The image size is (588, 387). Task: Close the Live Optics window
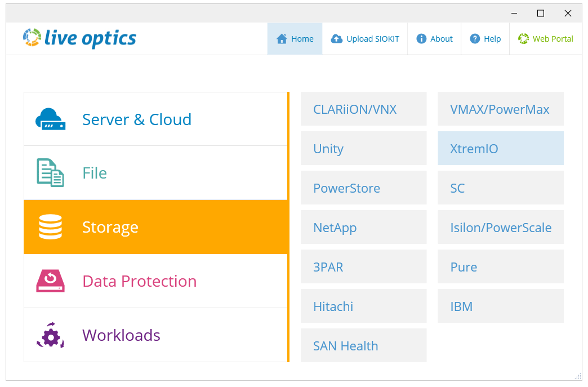(x=568, y=13)
